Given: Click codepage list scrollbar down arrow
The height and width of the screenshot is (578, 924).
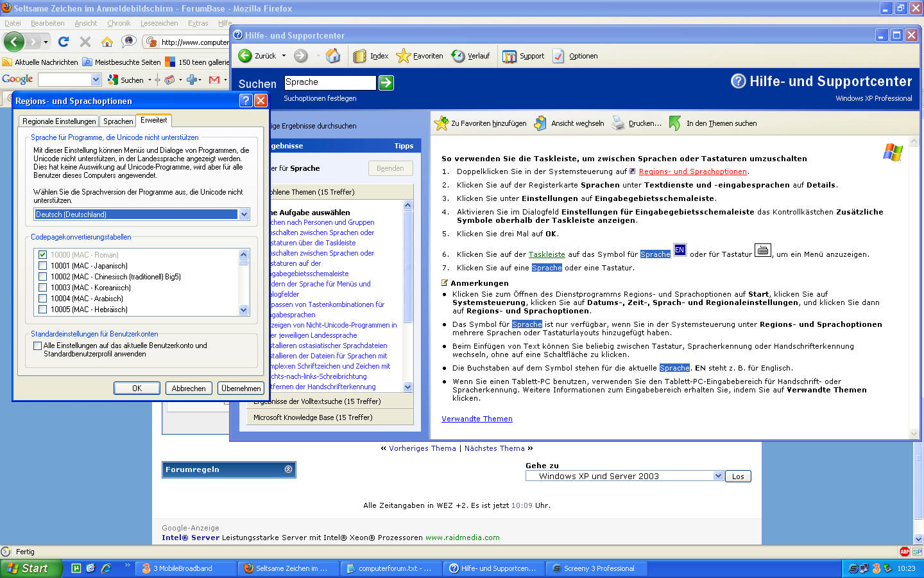Looking at the screenshot, I should 243,310.
